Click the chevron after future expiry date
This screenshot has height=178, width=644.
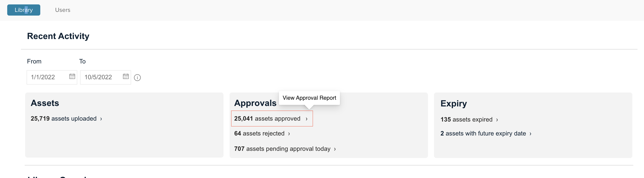click(x=530, y=134)
